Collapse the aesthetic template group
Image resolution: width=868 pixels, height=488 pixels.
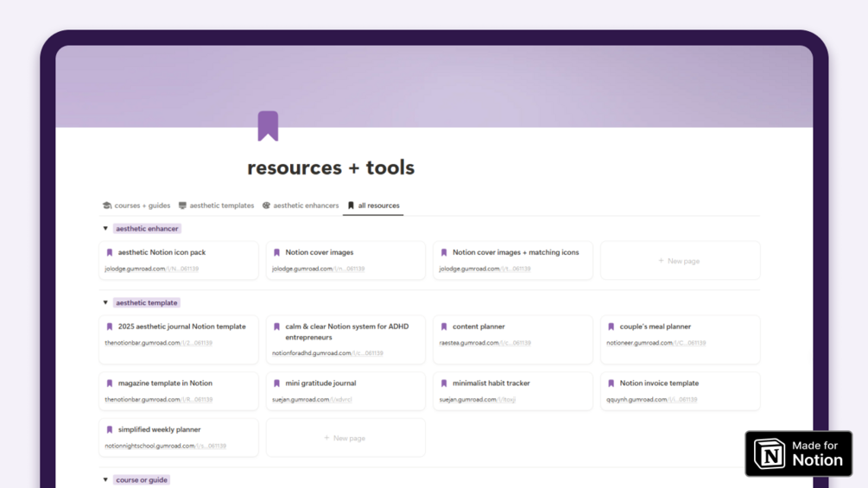(105, 302)
